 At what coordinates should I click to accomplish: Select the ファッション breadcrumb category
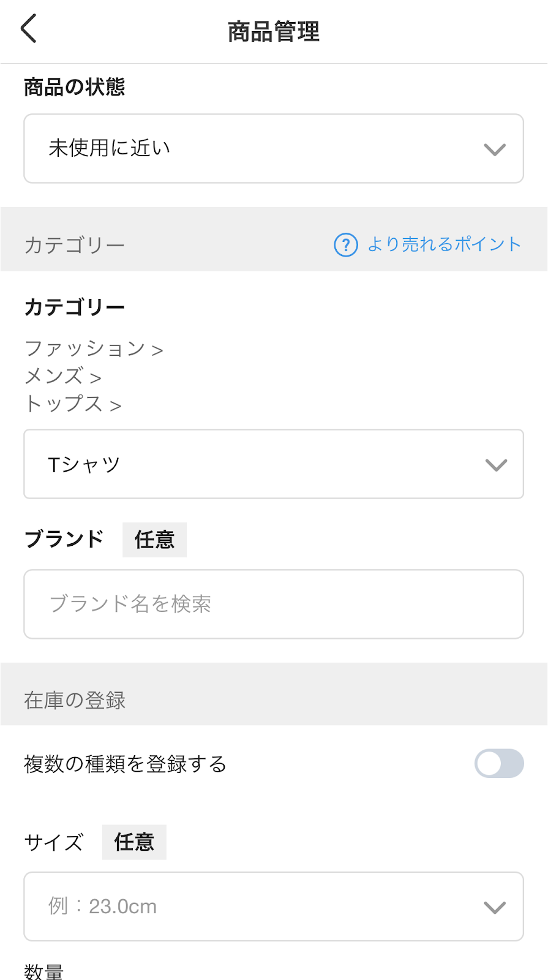point(85,349)
